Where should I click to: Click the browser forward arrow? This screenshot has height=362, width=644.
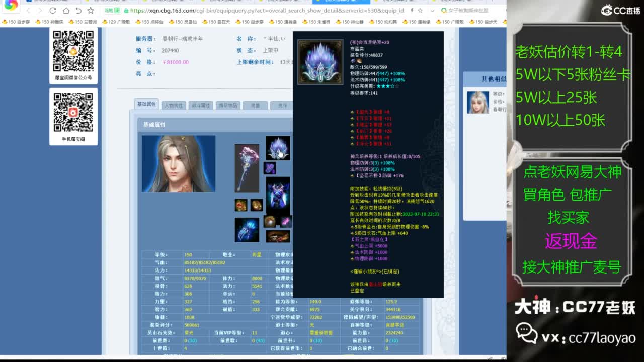point(41,10)
